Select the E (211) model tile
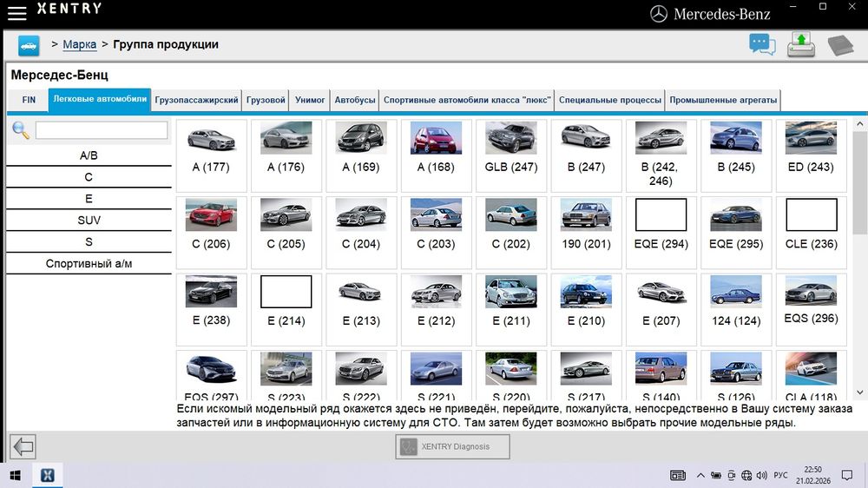 click(x=511, y=310)
